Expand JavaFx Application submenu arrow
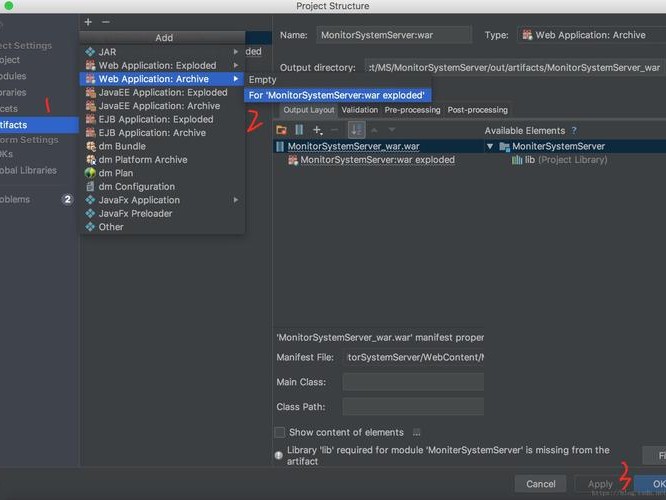 [236, 200]
